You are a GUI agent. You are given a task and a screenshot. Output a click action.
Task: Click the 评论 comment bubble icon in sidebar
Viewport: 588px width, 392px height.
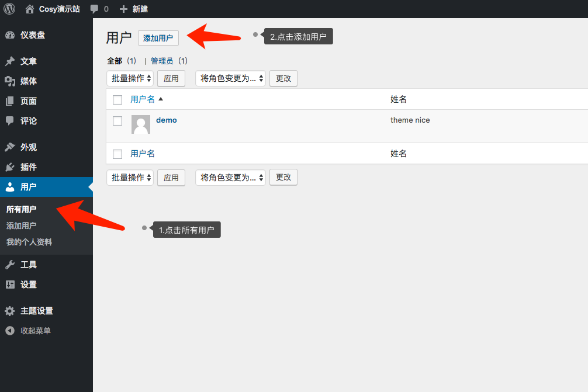tap(10, 121)
